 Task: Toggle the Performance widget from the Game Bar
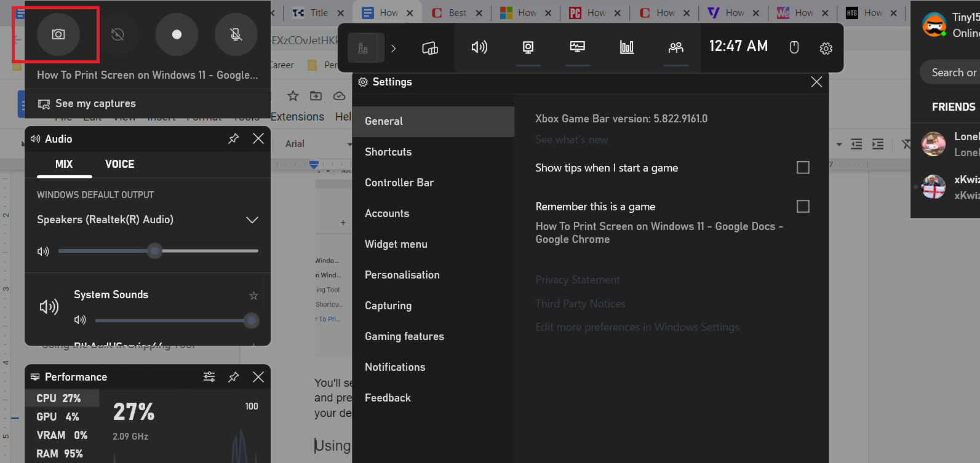tap(578, 47)
